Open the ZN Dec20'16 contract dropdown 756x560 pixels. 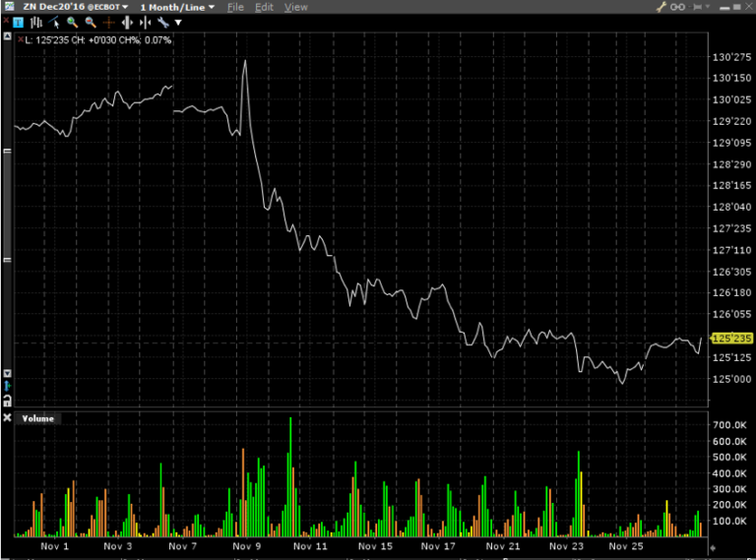(75, 7)
